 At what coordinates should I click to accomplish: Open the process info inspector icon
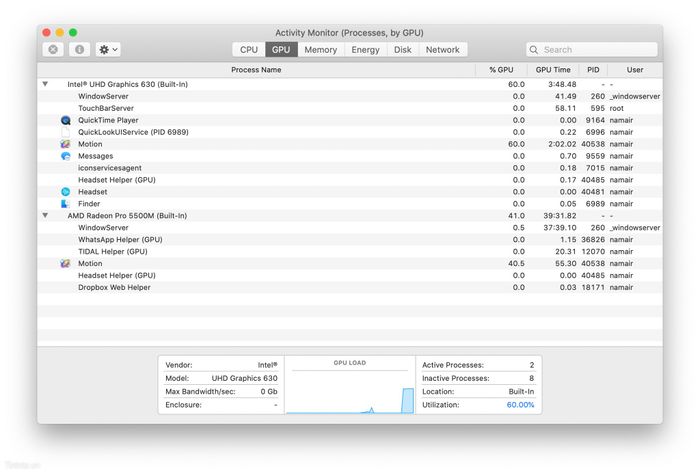point(79,50)
